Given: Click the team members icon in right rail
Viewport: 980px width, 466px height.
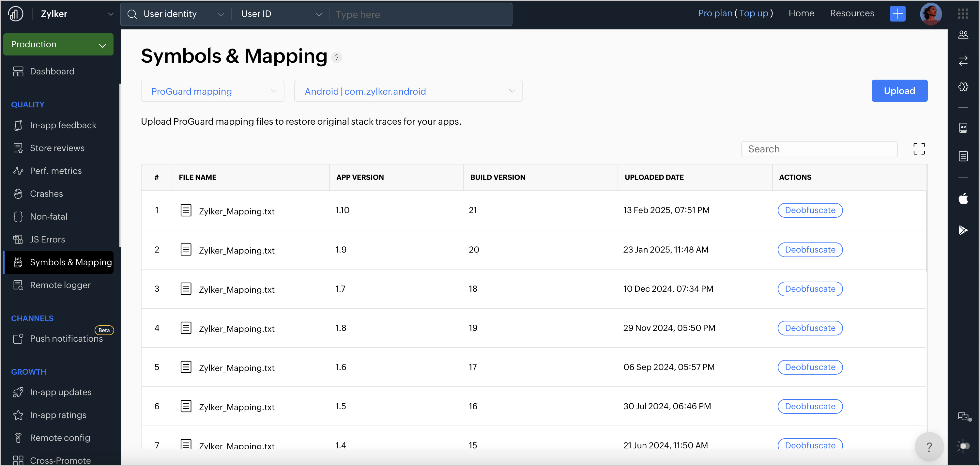Looking at the screenshot, I should [963, 35].
